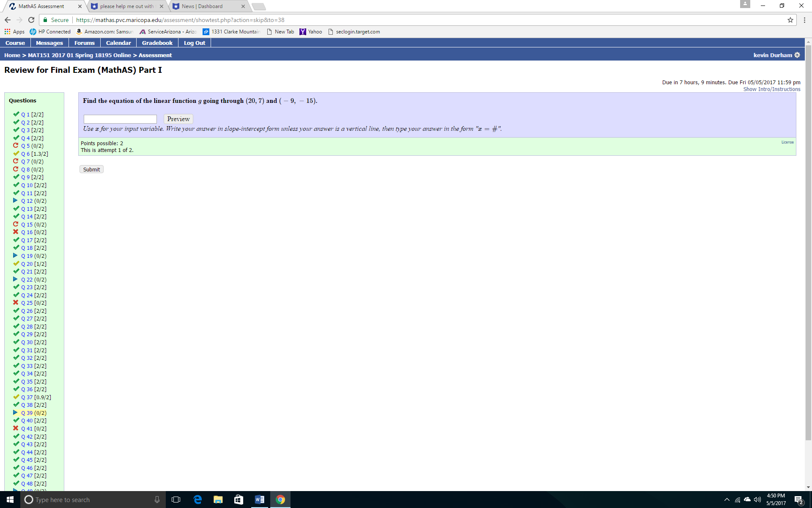Image resolution: width=812 pixels, height=508 pixels.
Task: Jump to question Q 16 in sidebar
Action: pos(27,232)
